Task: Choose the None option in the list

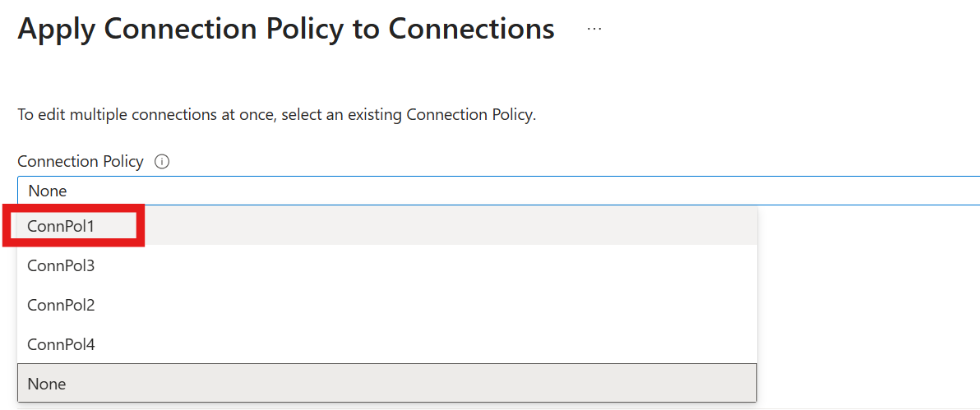Action: [387, 383]
